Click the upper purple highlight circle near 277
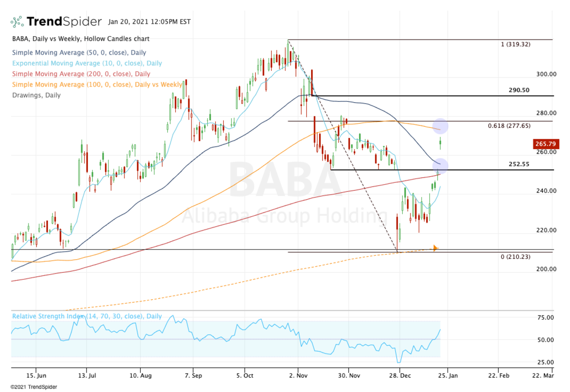Viewport: 570px width, 392px height. 440,126
